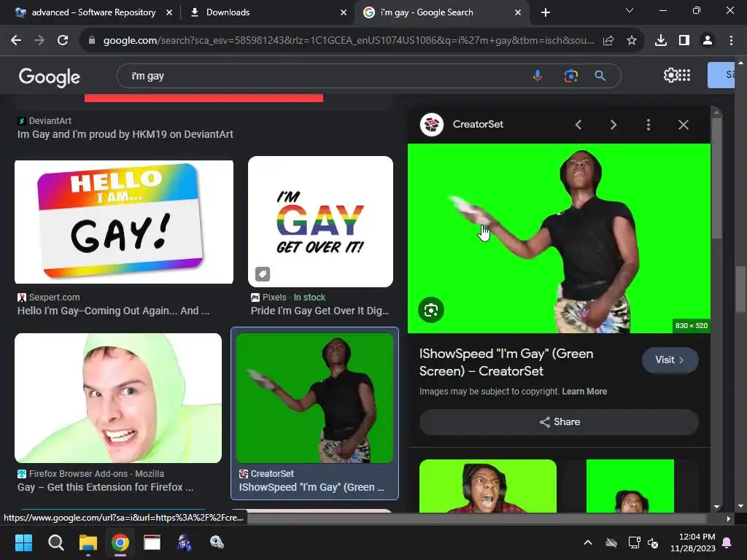Image resolution: width=747 pixels, height=560 pixels.
Task: Click the Lens icon on the preview image
Action: [431, 310]
